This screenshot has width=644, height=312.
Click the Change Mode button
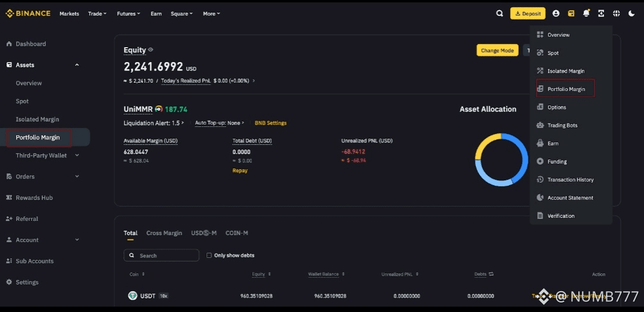(497, 51)
